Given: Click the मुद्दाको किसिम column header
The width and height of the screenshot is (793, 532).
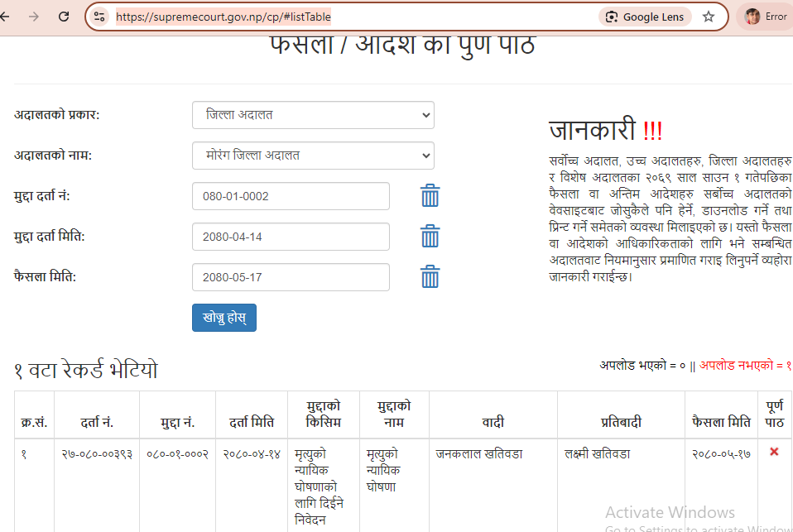Looking at the screenshot, I should point(323,415).
